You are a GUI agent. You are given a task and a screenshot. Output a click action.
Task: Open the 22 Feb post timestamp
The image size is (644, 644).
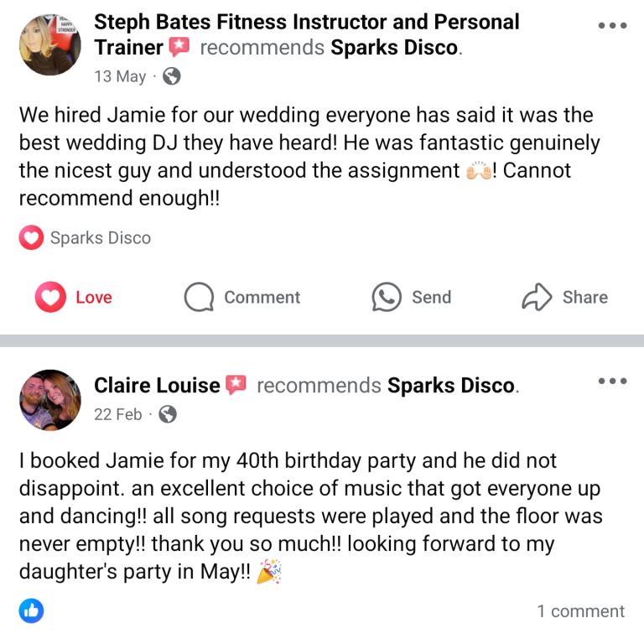(x=118, y=414)
